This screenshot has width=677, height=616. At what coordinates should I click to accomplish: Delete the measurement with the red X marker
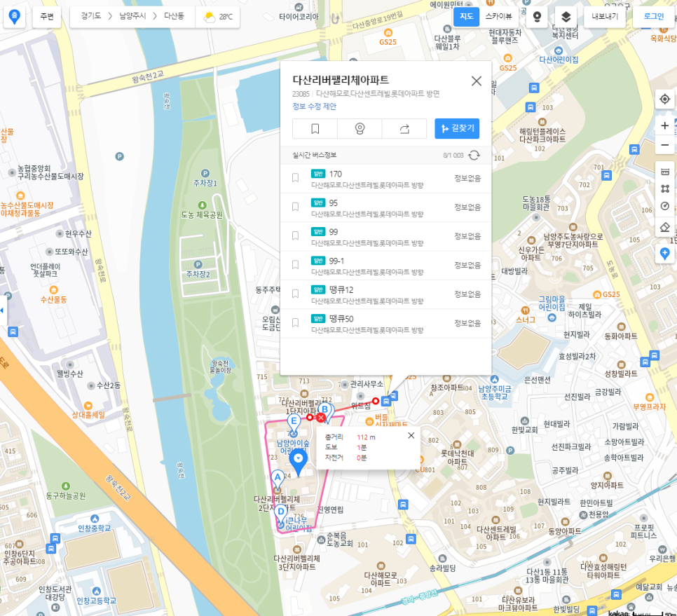click(x=321, y=418)
